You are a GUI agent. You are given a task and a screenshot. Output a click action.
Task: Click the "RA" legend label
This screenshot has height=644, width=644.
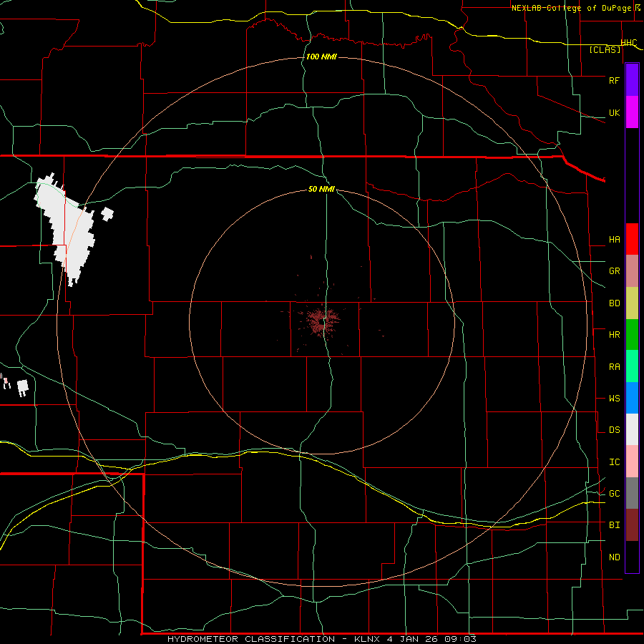click(614, 367)
